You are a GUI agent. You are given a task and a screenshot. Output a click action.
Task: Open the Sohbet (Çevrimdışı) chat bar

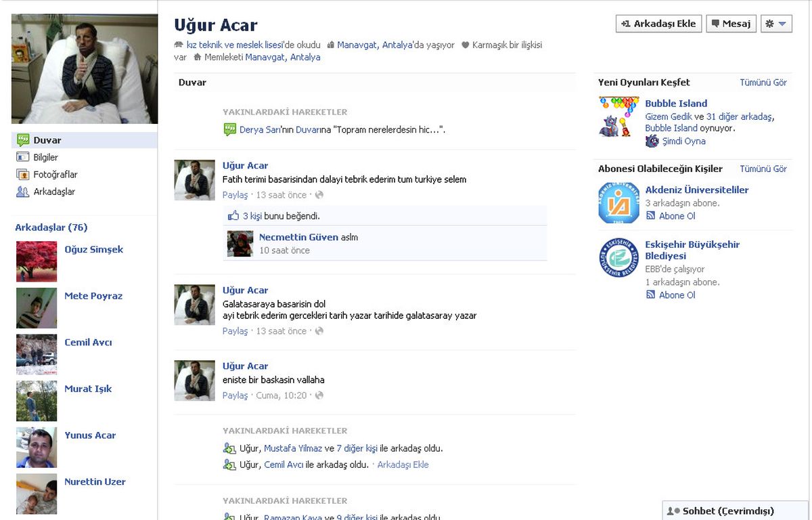tap(736, 511)
